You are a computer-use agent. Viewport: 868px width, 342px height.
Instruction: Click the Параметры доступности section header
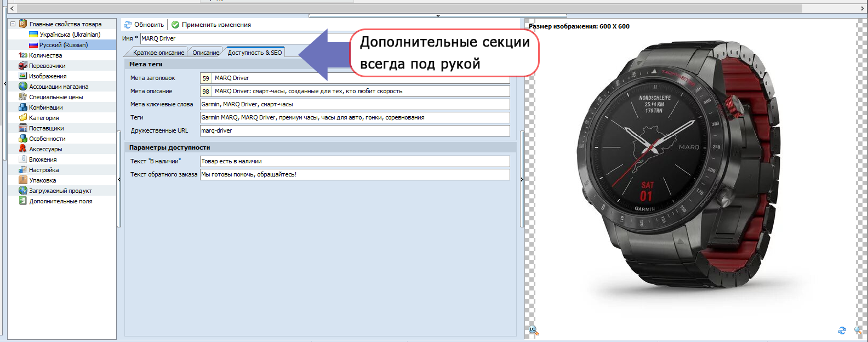pyautogui.click(x=321, y=147)
